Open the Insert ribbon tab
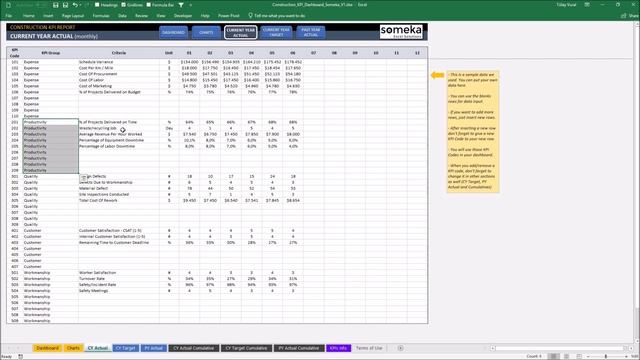 [x=48, y=16]
